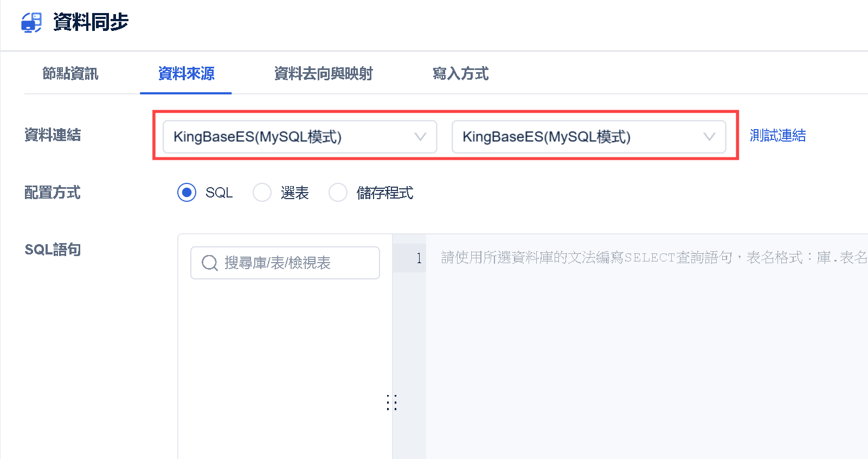The image size is (868, 459).
Task: Click the second KingBaseES dropdown chevron
Action: tap(709, 137)
